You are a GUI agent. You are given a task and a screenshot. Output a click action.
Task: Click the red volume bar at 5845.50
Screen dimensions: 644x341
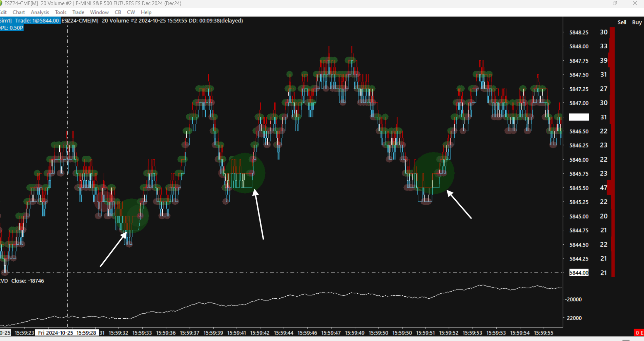coord(611,188)
